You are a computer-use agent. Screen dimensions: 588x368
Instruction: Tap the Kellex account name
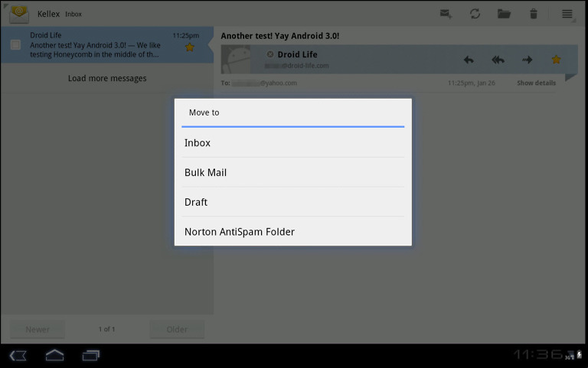(48, 14)
